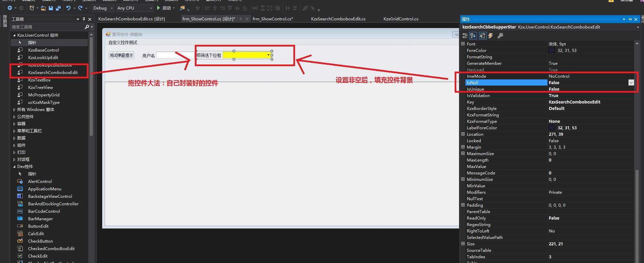Switch to frm_ShowControl.cs [设计]* tab
Image resolution: width=644 pixels, height=263 pixels.
(209, 19)
